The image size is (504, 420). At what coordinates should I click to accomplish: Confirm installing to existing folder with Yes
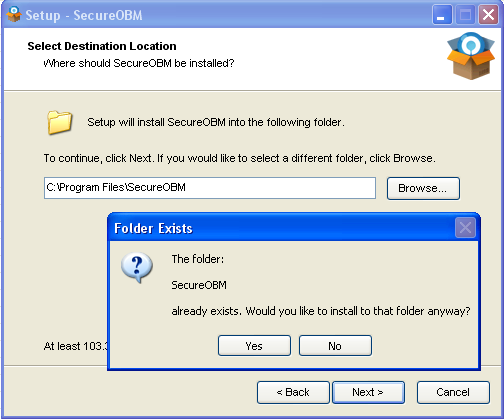point(254,346)
